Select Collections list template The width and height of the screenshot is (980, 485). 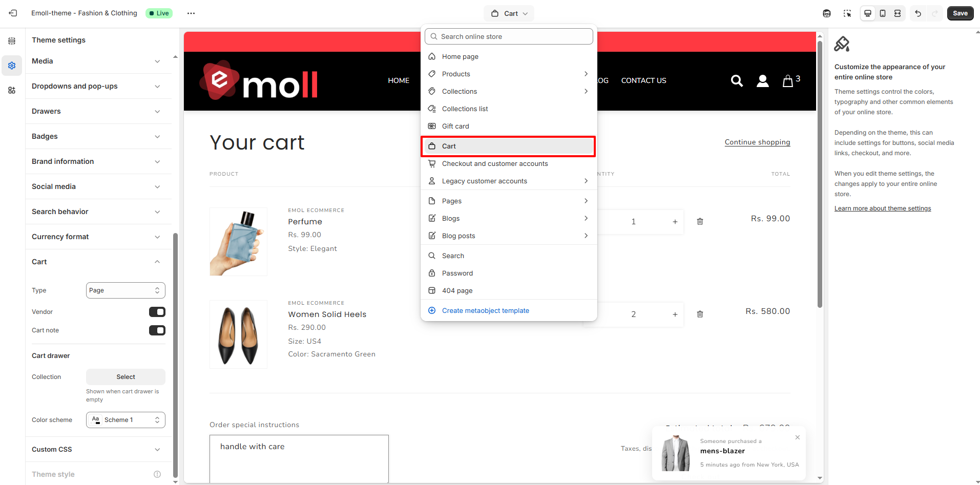[509, 109]
